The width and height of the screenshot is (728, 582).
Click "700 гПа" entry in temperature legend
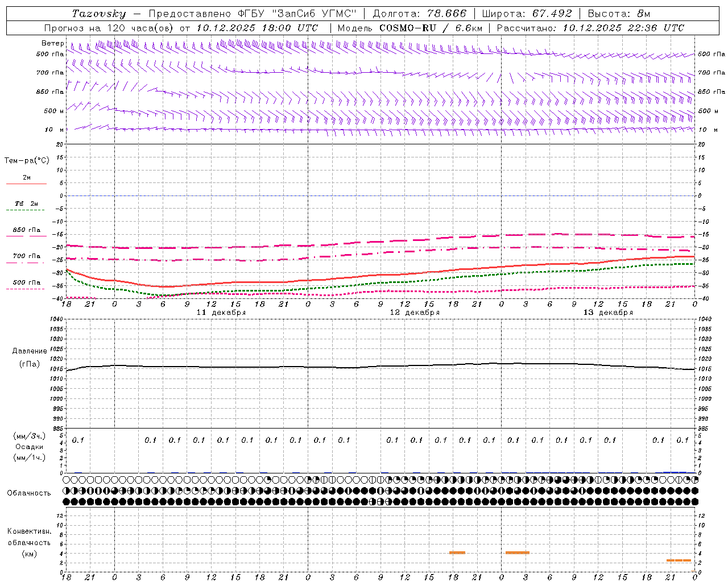pyautogui.click(x=27, y=256)
